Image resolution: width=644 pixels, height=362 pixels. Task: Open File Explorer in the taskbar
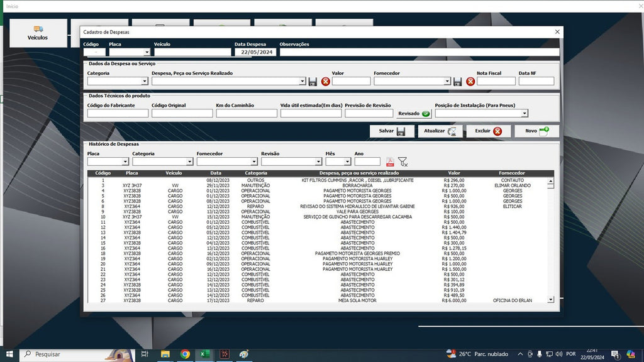point(165,354)
